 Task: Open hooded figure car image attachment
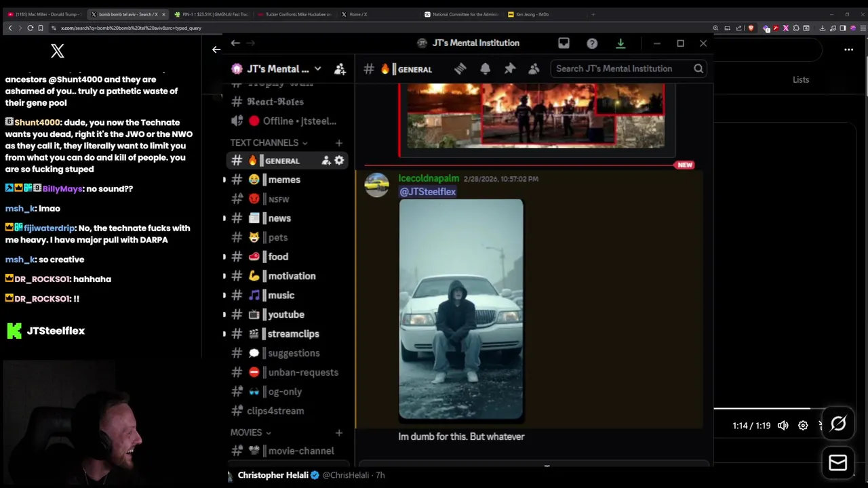point(461,309)
